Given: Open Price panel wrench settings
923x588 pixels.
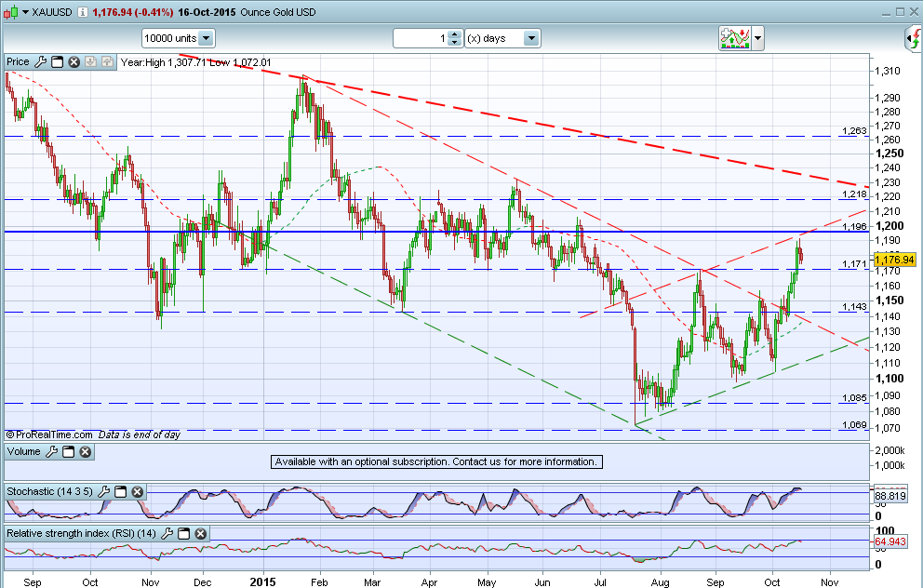Looking at the screenshot, I should tap(41, 61).
